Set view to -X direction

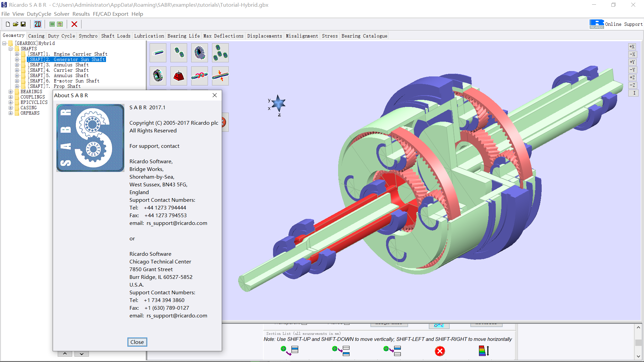632,54
